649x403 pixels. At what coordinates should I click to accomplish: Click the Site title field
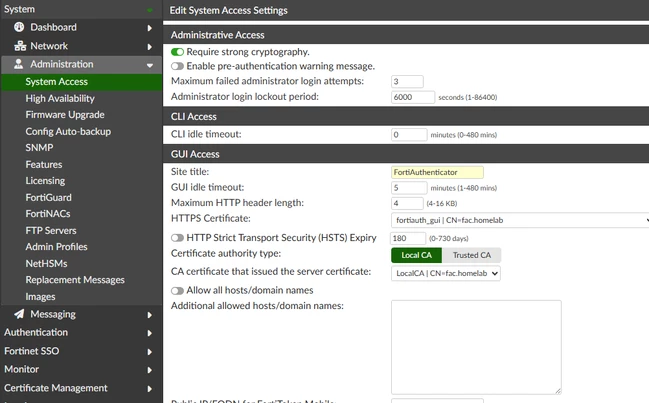(x=437, y=172)
